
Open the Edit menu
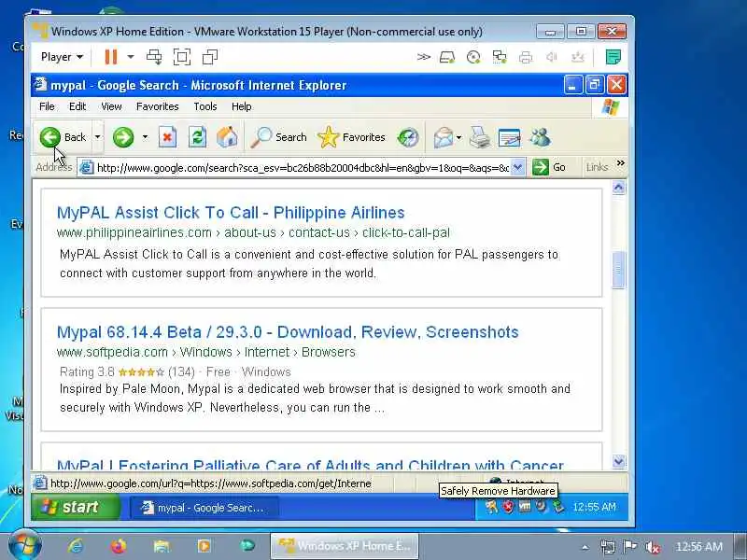pos(78,106)
